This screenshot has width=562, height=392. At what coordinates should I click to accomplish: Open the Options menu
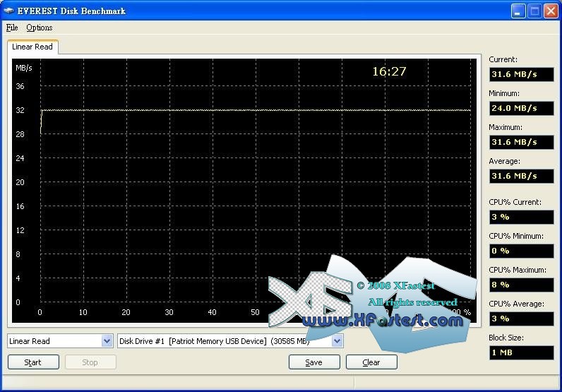pyautogui.click(x=40, y=28)
